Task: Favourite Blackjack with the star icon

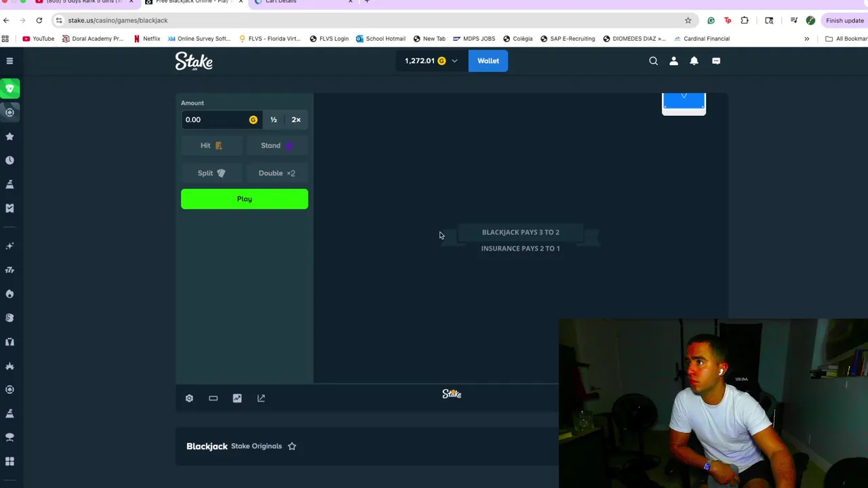Action: point(292,446)
